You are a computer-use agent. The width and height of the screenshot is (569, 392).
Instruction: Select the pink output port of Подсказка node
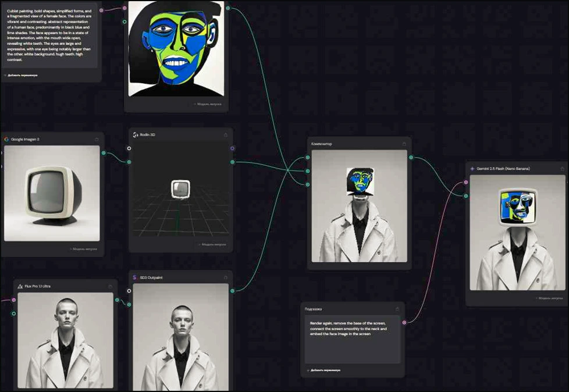click(404, 322)
